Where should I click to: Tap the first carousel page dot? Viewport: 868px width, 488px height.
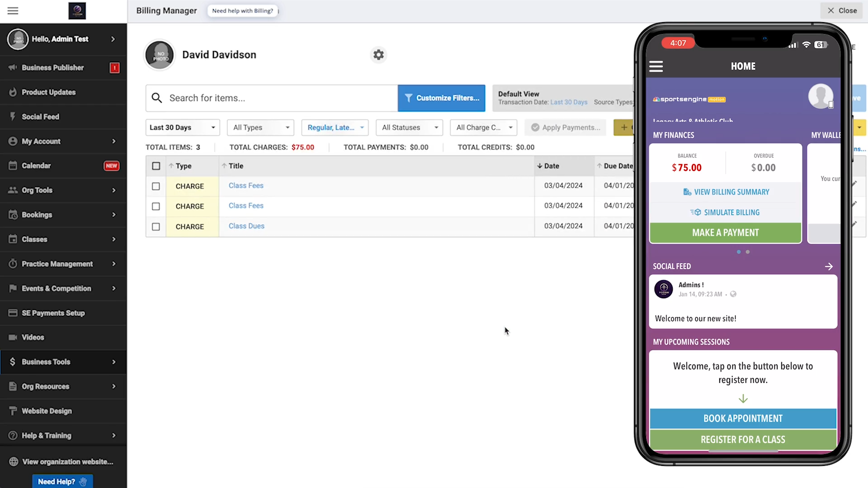pos(739,252)
